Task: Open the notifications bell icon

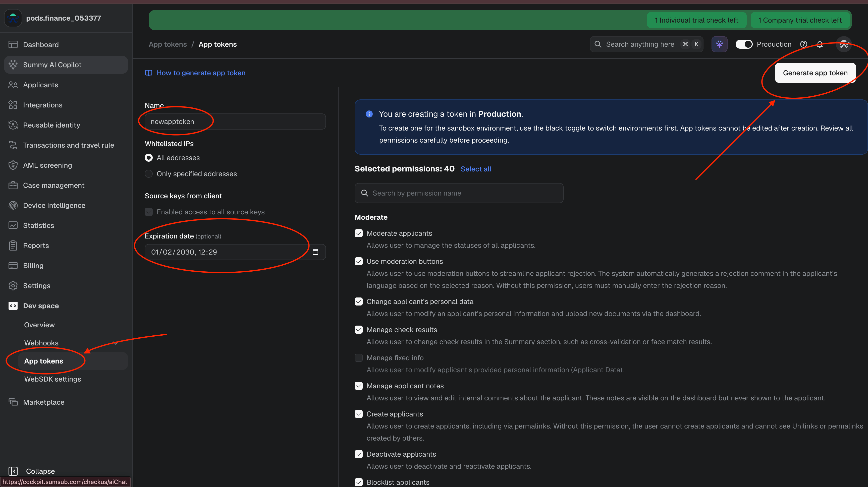Action: point(820,44)
